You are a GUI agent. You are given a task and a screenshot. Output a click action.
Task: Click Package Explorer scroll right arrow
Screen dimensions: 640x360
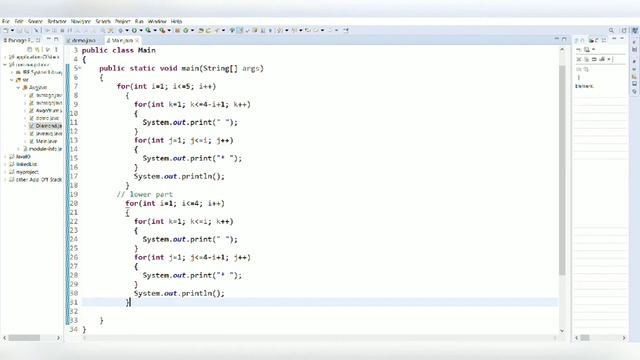58,338
